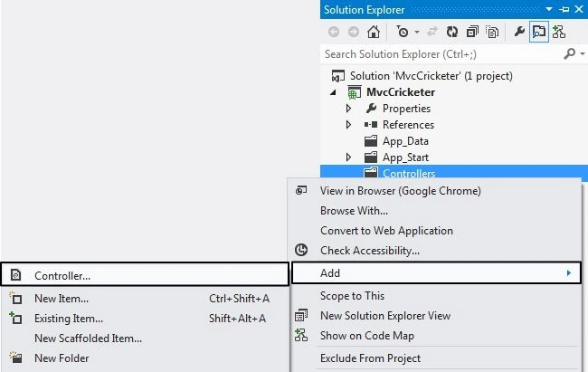Viewport: 588px width, 372px height.
Task: Refresh the Solution Explorer
Action: 452,32
